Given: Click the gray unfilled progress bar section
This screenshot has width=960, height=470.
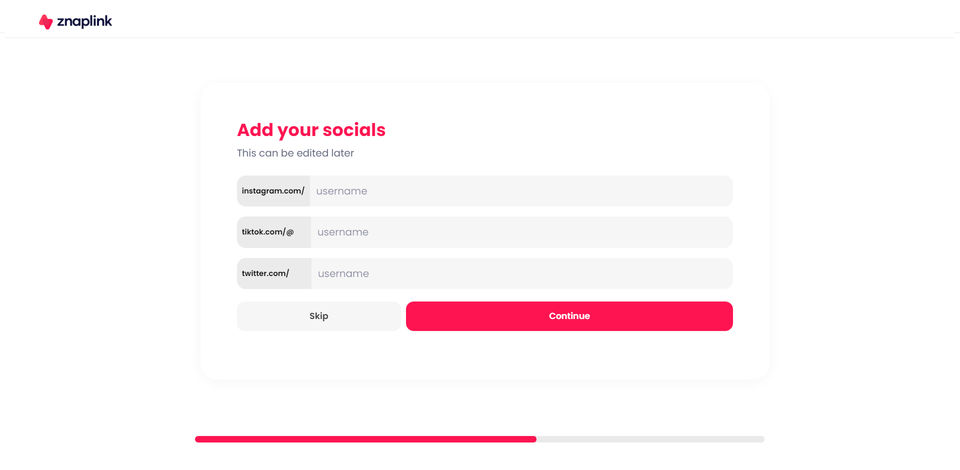Looking at the screenshot, I should pyautogui.click(x=650, y=439).
